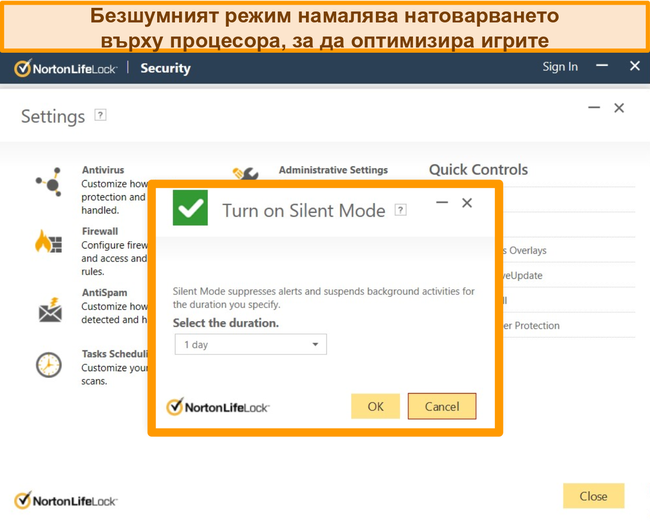
Task: Minimize the Turn on Silent Mode dialog
Action: pyautogui.click(x=442, y=202)
